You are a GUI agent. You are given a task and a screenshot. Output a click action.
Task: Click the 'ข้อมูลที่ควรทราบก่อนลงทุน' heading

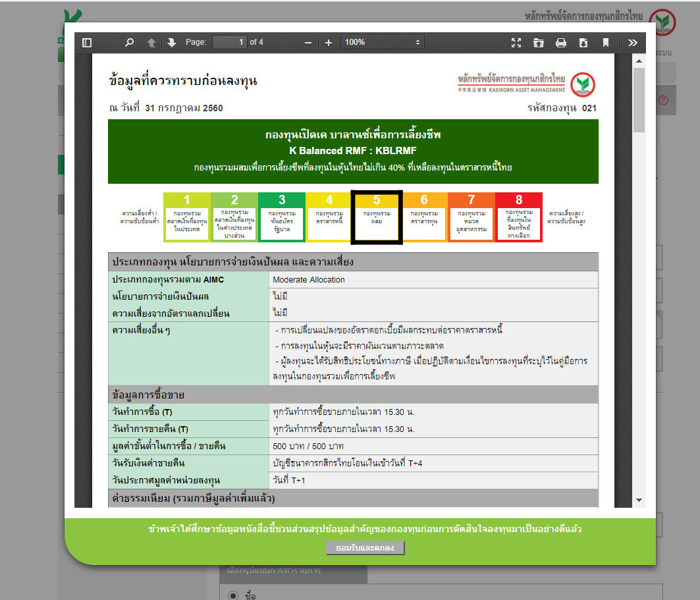[x=183, y=81]
